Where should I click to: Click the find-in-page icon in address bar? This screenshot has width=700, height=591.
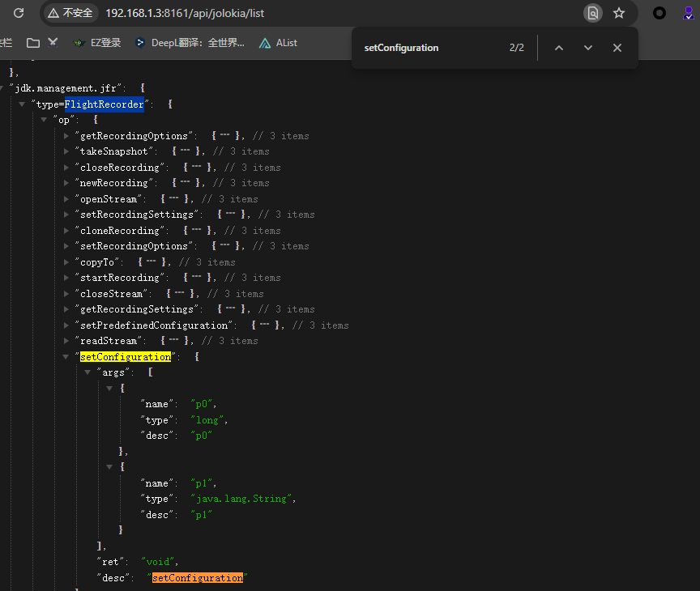pos(593,13)
